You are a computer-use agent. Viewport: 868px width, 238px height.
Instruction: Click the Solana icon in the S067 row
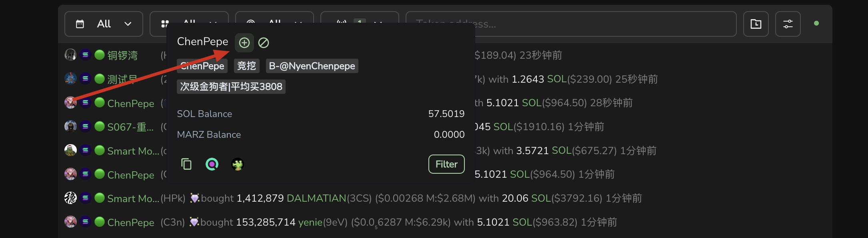[x=85, y=127]
